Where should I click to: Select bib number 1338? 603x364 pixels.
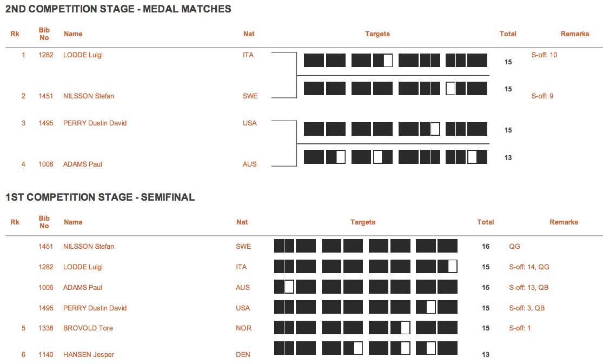coord(46,328)
